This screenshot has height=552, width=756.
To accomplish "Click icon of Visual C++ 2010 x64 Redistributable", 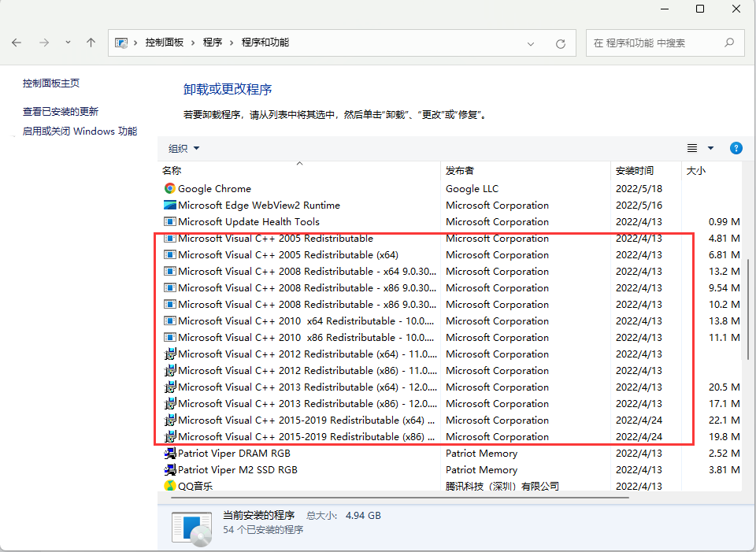I will [x=170, y=321].
